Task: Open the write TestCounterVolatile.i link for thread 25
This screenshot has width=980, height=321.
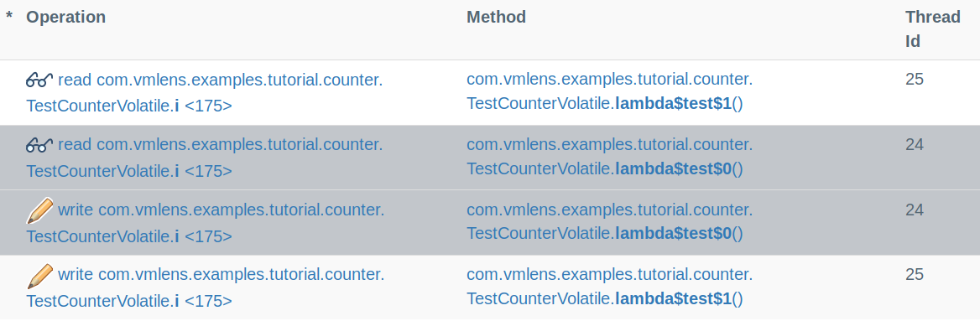Action: pyautogui.click(x=205, y=288)
